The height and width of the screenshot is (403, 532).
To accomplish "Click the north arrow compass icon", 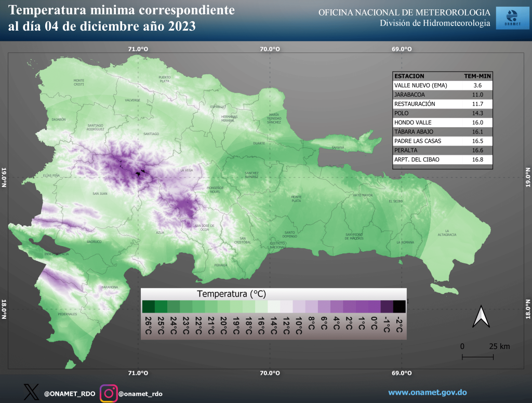I will click(x=481, y=317).
